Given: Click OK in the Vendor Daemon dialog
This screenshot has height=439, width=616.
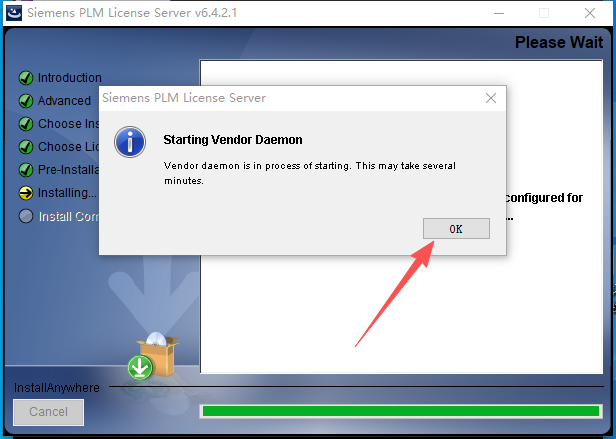Looking at the screenshot, I should tap(456, 228).
